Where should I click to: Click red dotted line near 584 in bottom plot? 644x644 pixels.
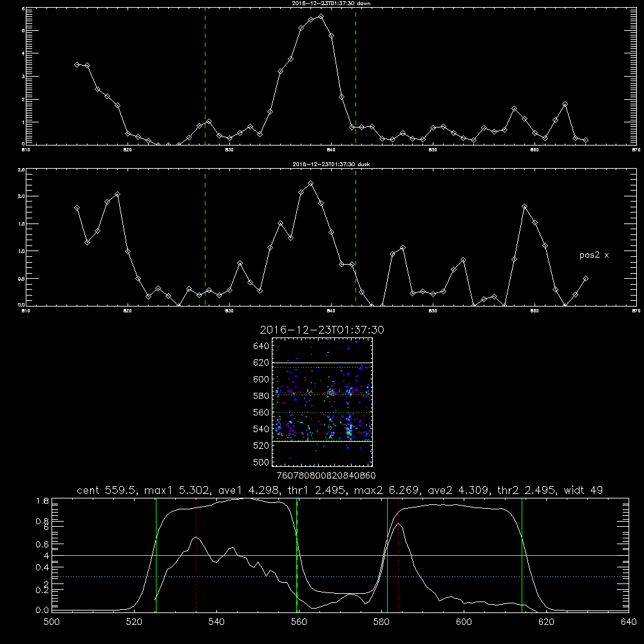pos(399,555)
